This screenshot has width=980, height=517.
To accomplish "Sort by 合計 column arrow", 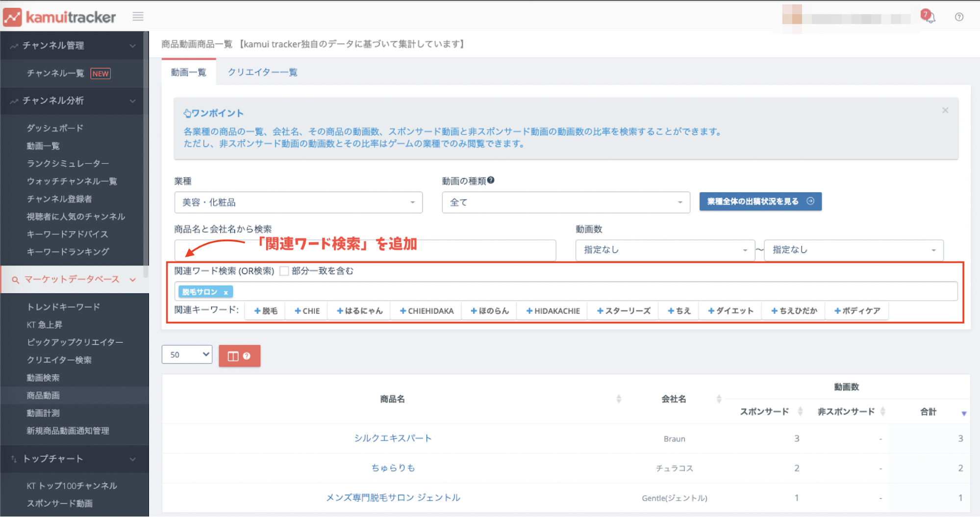I will (963, 413).
